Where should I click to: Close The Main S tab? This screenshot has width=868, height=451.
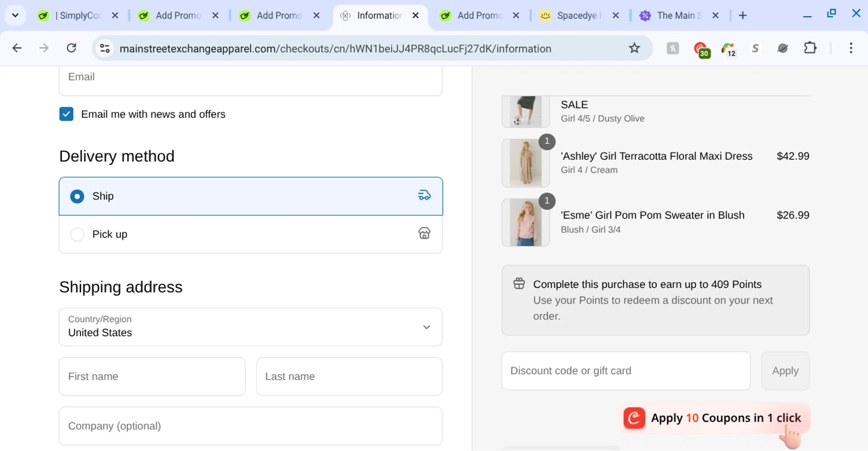[715, 16]
